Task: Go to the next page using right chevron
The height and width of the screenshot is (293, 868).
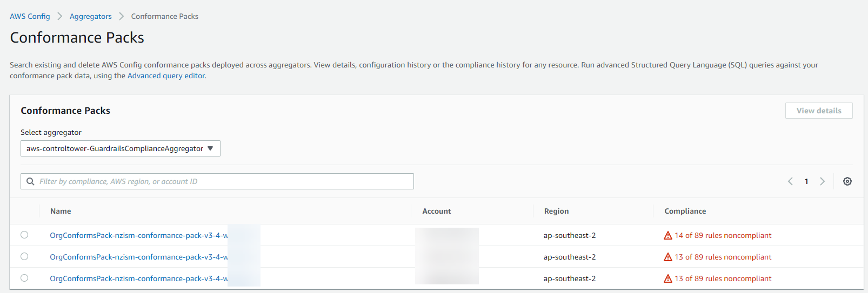Action: pos(822,181)
